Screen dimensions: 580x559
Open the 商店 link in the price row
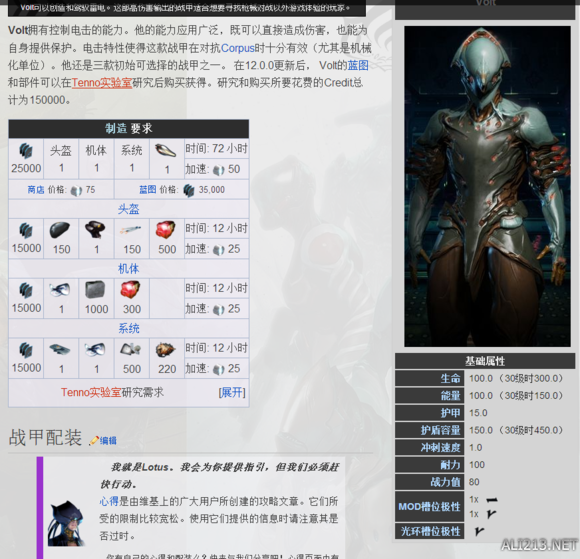[36, 190]
